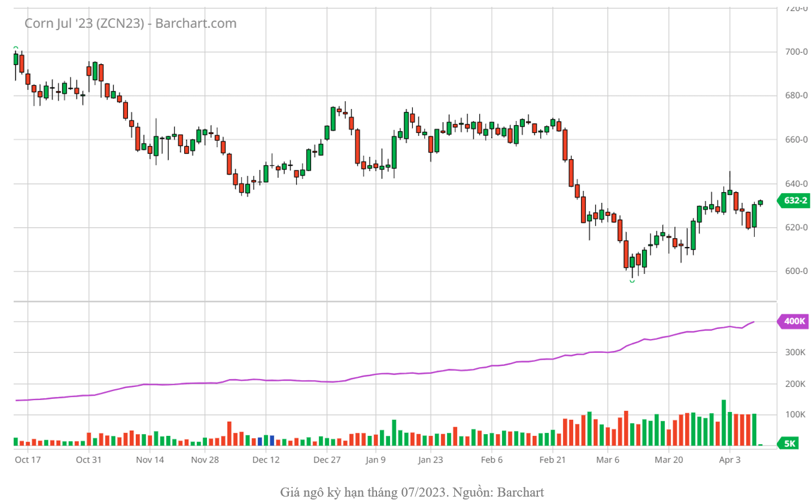
Task: Click the Feb 6 date label
Action: click(x=492, y=460)
